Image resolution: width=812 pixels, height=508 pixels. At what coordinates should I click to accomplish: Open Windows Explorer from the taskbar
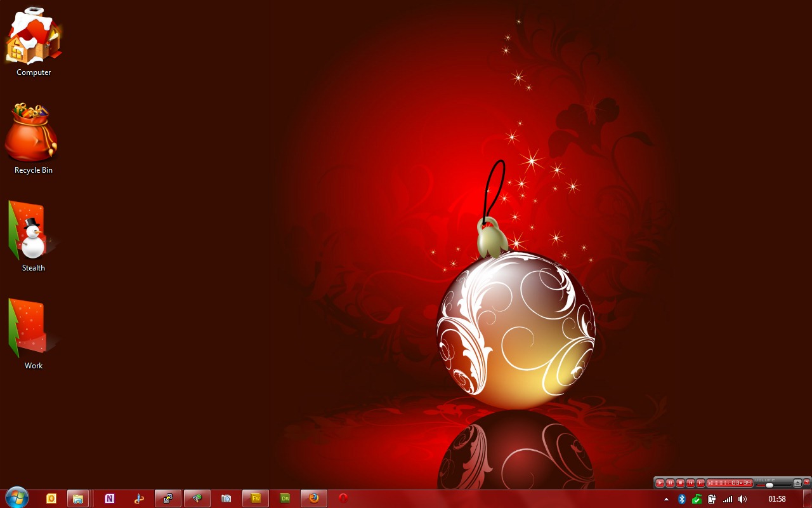coord(78,498)
